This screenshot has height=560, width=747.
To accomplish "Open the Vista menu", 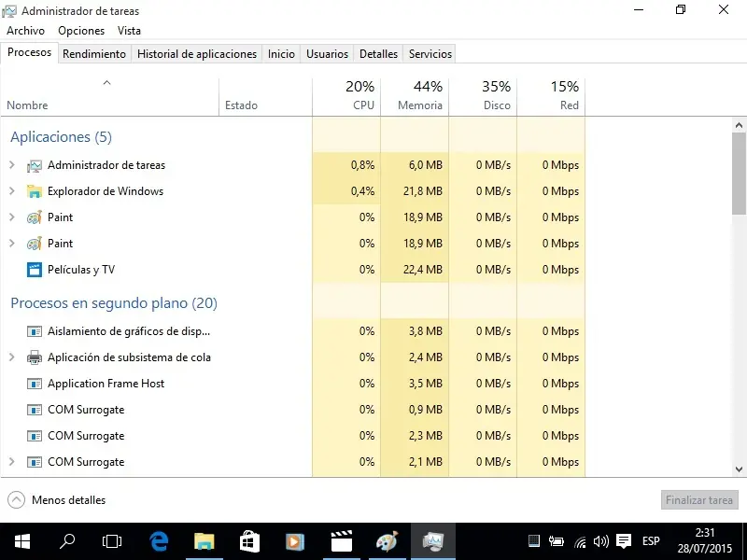I will tap(129, 31).
